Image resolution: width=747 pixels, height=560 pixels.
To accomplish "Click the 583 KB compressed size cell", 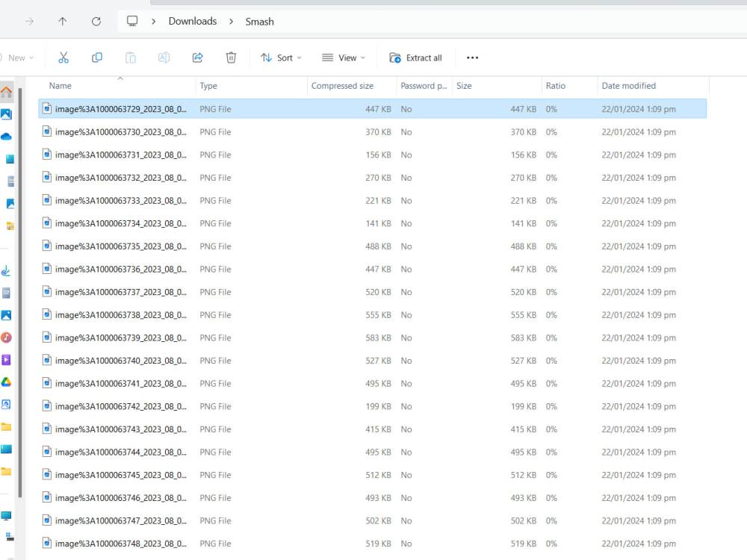I will (378, 337).
